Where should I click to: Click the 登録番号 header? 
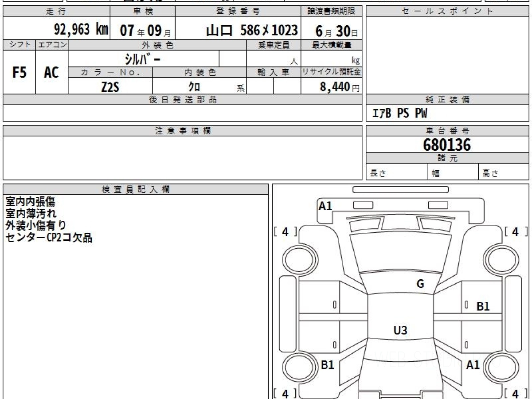239,12
